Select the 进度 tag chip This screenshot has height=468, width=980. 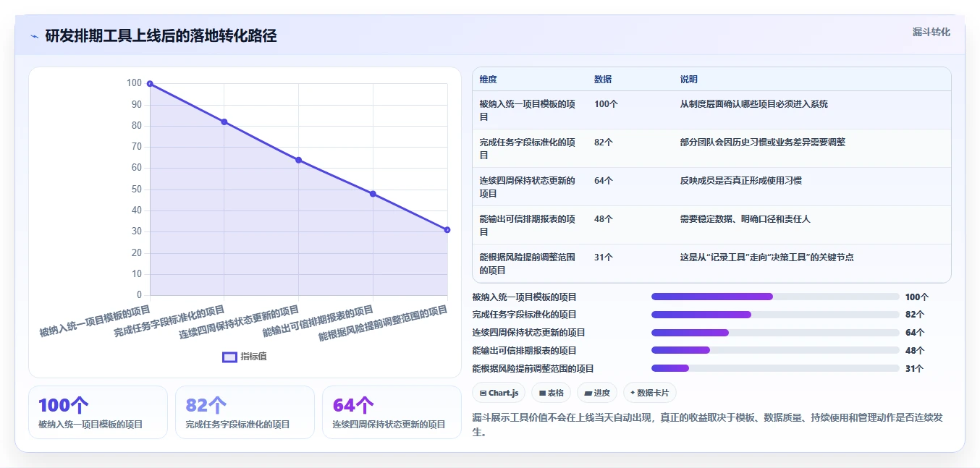pyautogui.click(x=597, y=393)
